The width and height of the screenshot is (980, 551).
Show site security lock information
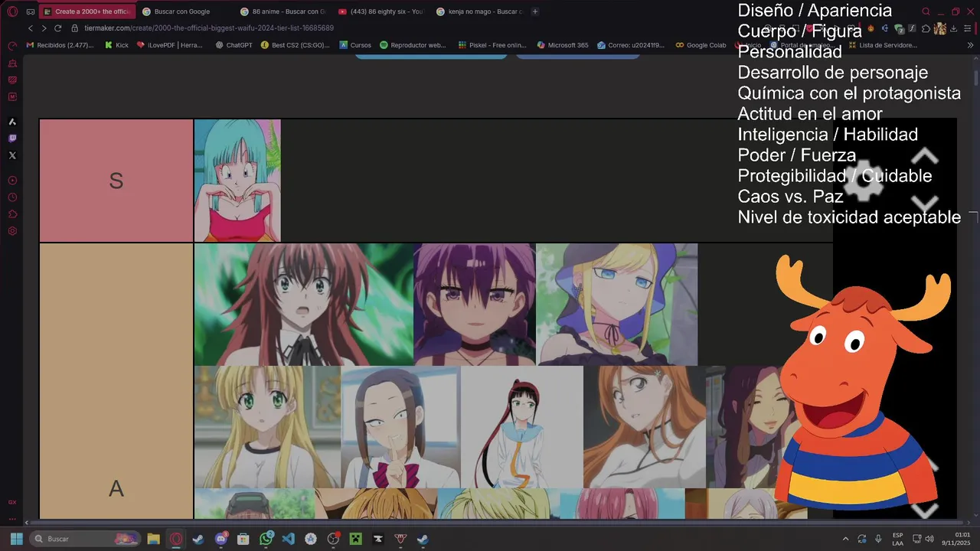(74, 28)
